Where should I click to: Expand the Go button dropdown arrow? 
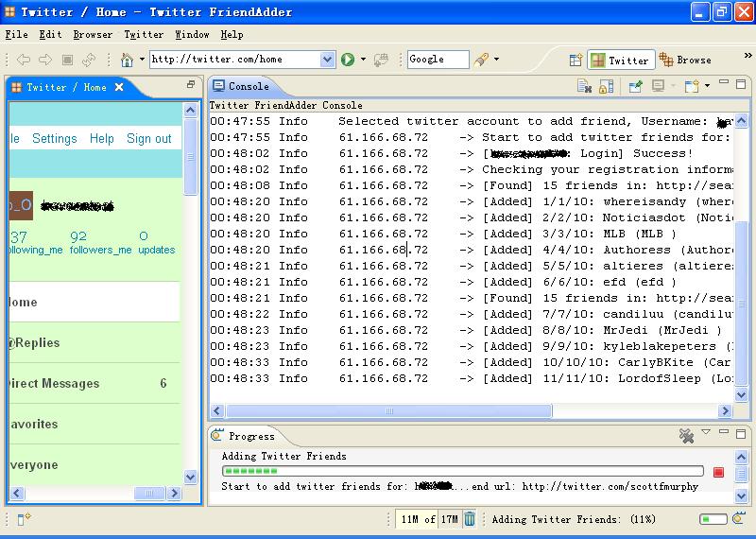(x=363, y=60)
